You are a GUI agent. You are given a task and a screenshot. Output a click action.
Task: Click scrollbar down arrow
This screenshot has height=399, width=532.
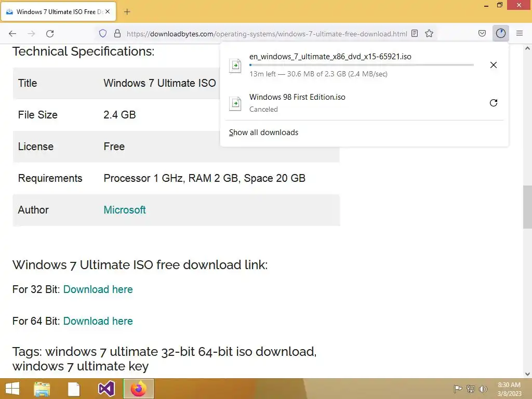[x=527, y=374]
